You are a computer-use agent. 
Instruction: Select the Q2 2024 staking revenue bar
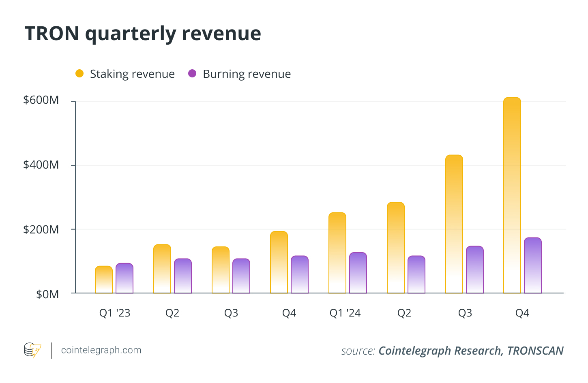coord(396,248)
